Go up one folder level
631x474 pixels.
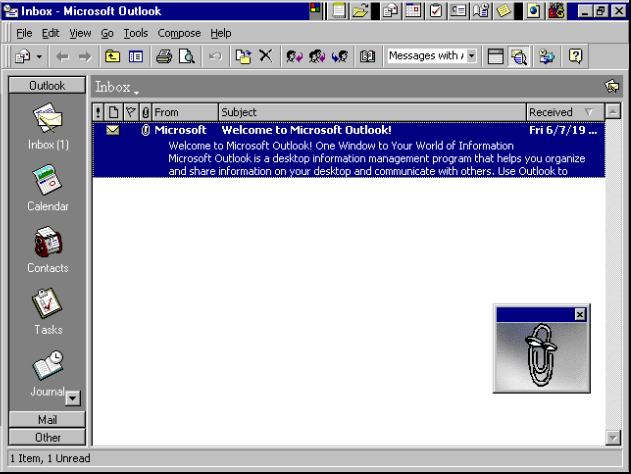point(112,56)
